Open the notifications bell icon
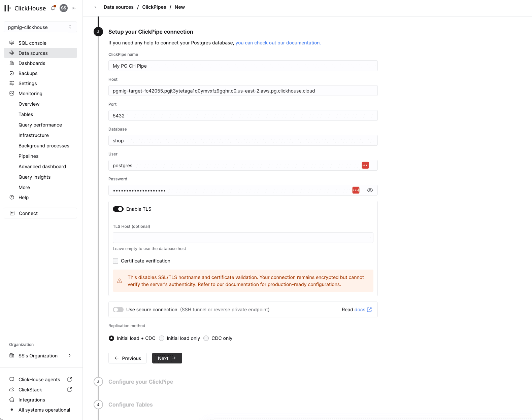Image resolution: width=532 pixels, height=420 pixels. click(53, 8)
